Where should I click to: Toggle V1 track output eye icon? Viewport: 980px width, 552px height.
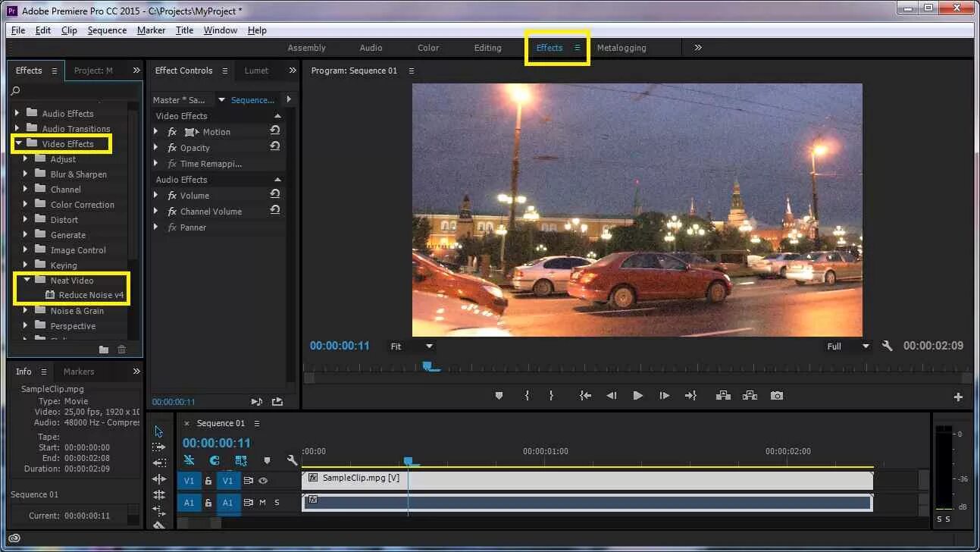(x=264, y=481)
